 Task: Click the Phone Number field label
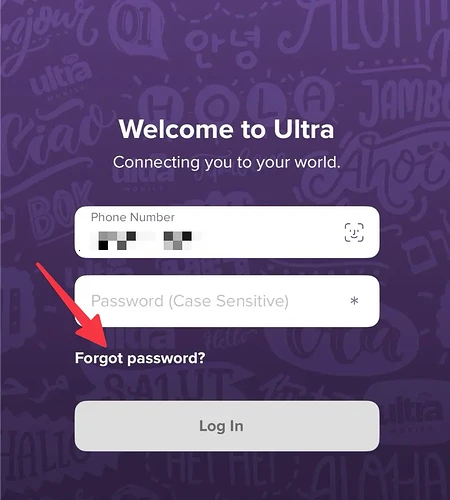(x=133, y=217)
